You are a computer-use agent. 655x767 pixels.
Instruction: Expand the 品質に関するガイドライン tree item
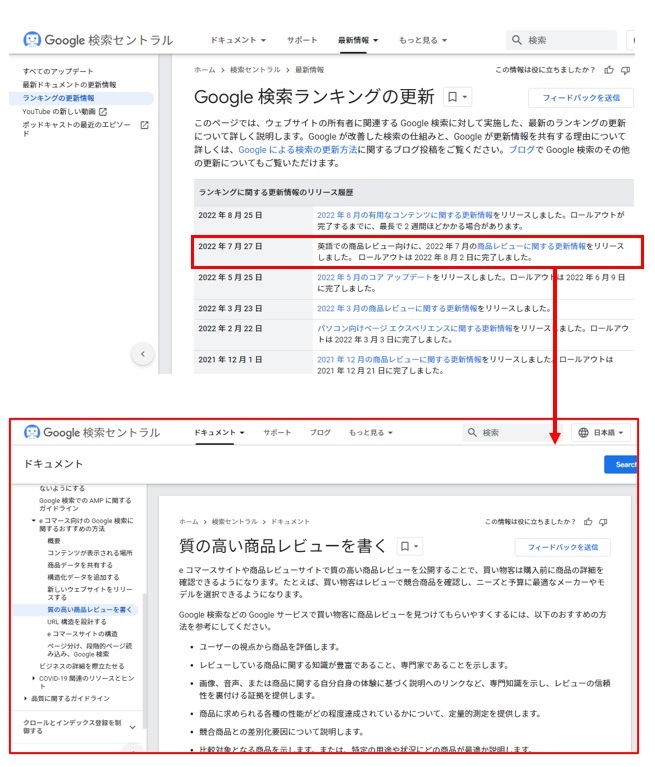[x=25, y=698]
